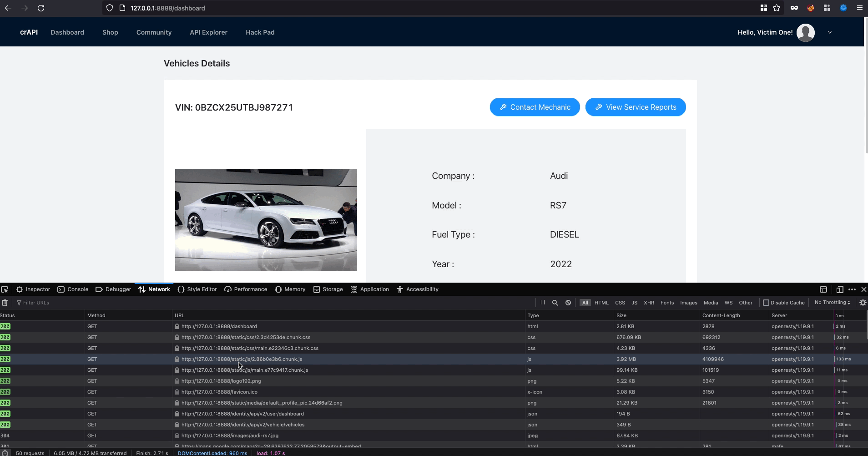The width and height of the screenshot is (868, 456).
Task: Sort by the Status column header
Action: [x=42, y=315]
